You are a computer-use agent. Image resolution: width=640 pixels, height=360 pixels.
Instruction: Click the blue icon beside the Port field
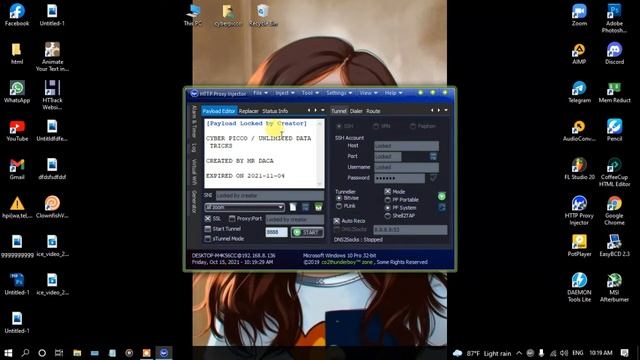coord(433,156)
